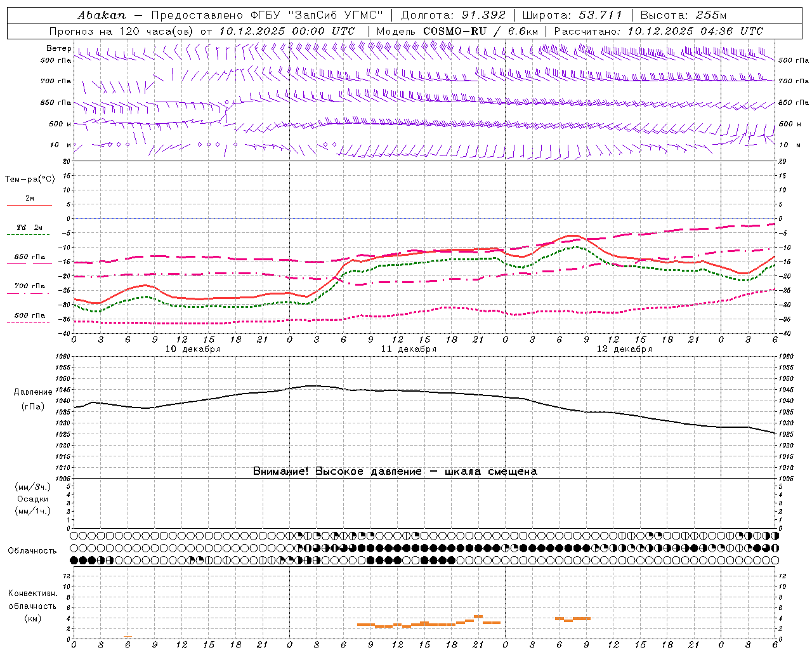This screenshot has width=812, height=650.
Task: Click 'Модель COSMO-RU / 6.6км' label
Action: click(x=457, y=31)
